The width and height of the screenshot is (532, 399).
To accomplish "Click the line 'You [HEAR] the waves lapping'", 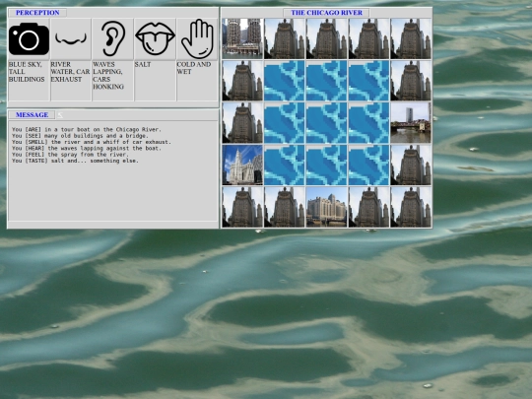I will 87,148.
